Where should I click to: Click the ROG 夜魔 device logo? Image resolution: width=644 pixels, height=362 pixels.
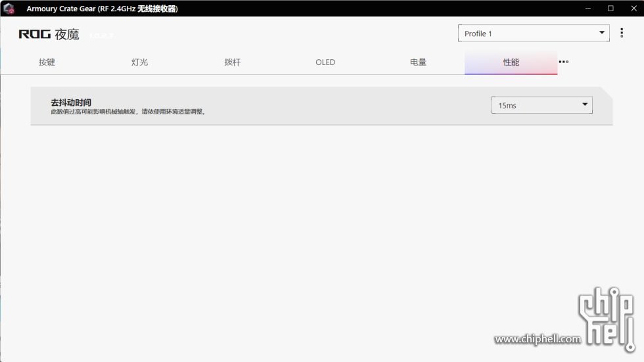pos(49,34)
